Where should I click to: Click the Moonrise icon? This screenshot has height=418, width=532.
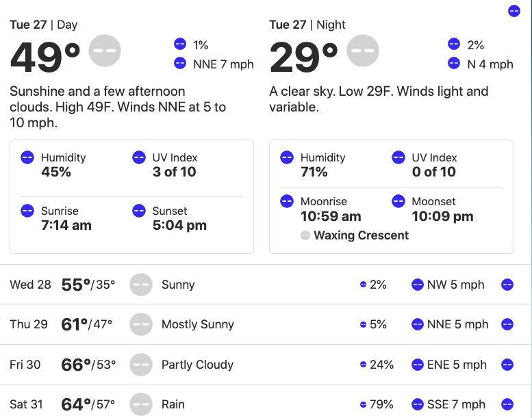pos(287,201)
